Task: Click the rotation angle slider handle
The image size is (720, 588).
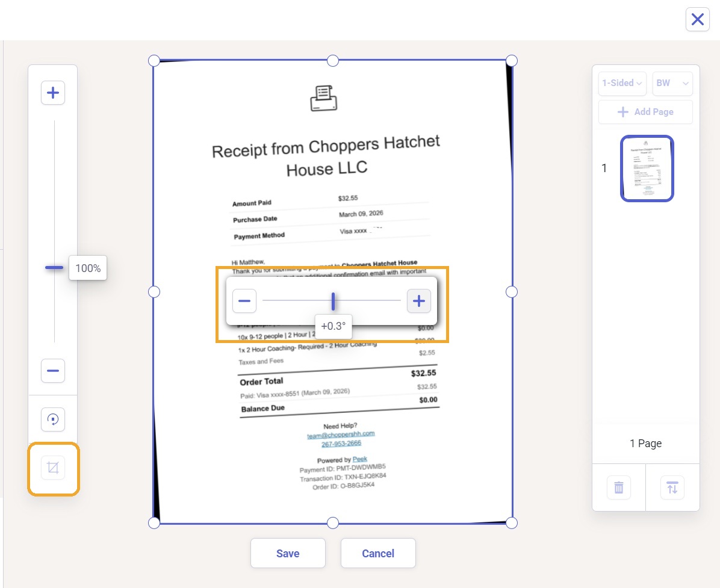Action: tap(334, 301)
